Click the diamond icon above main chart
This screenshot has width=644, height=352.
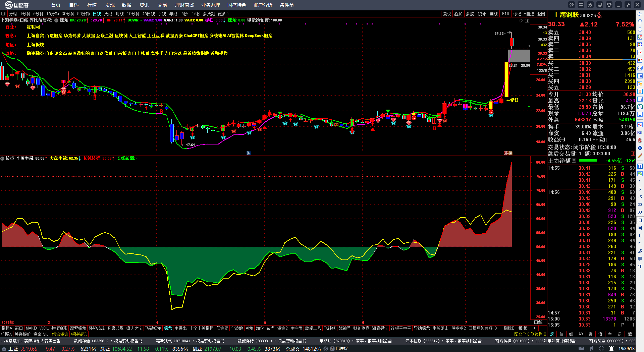click(x=521, y=20)
